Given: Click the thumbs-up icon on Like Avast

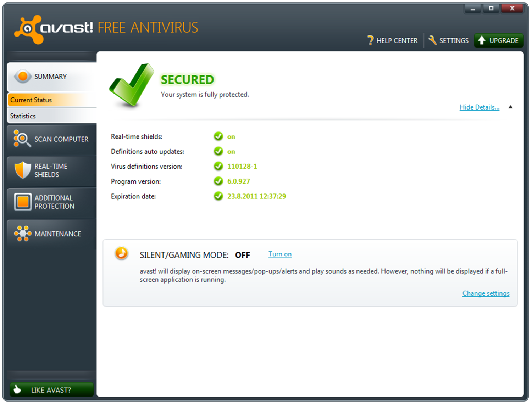Looking at the screenshot, I should tap(17, 389).
